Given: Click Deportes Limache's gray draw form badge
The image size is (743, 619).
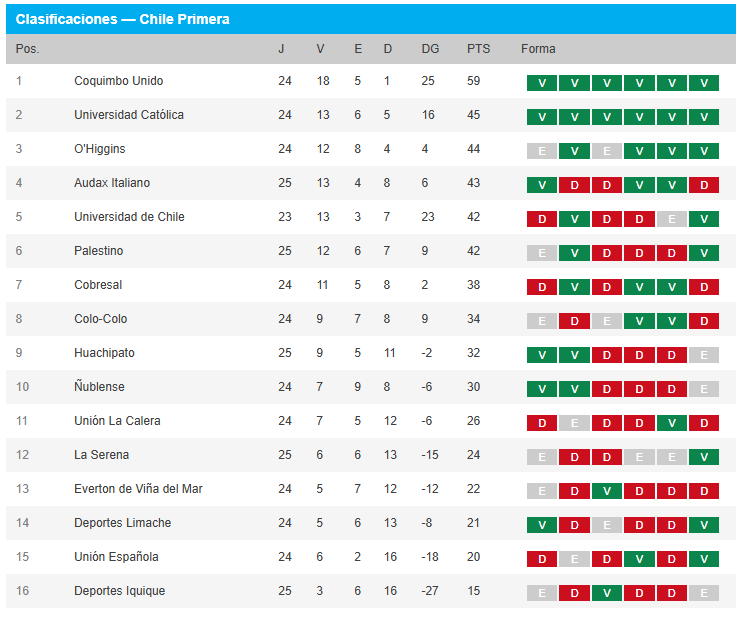Looking at the screenshot, I should [x=606, y=525].
